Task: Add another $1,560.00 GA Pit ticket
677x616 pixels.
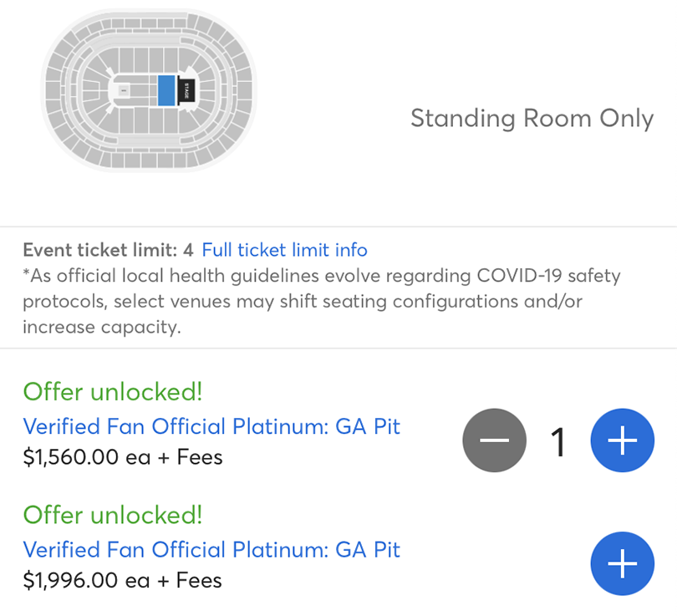Action: 622,440
